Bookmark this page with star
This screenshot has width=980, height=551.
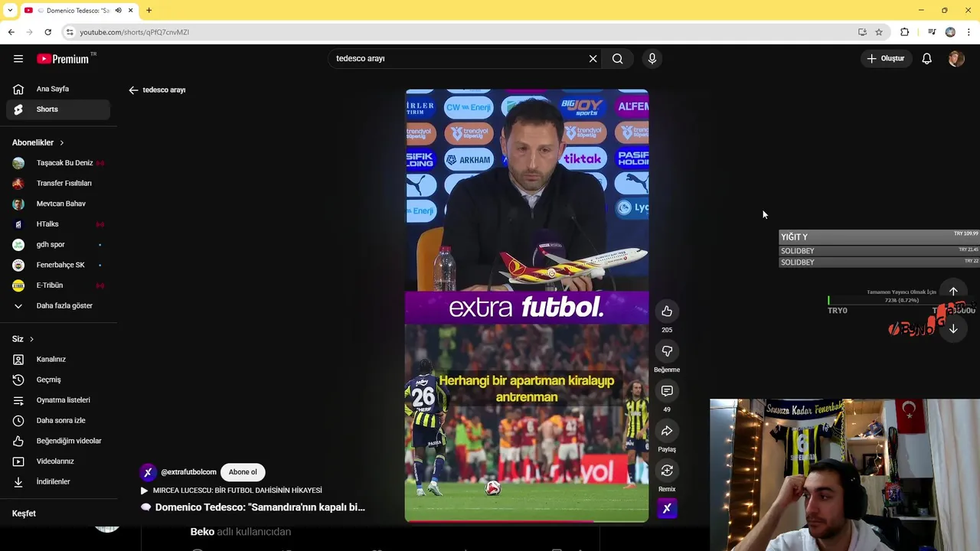point(879,32)
